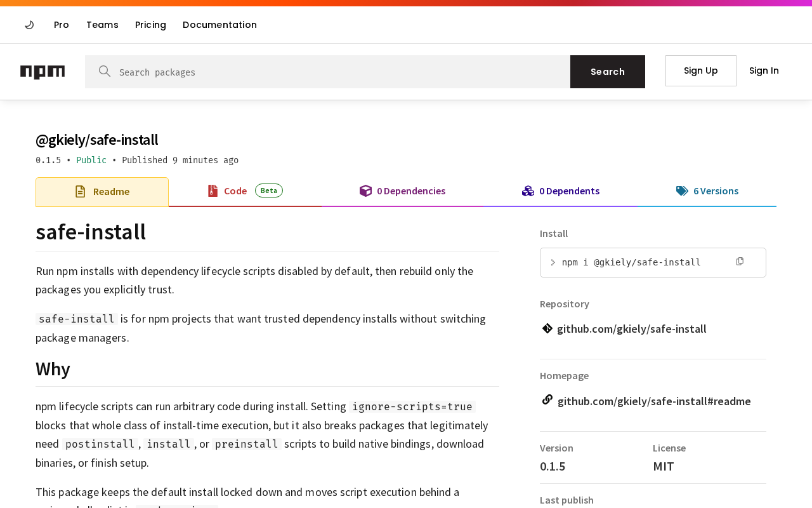Click the ignore-scripts=true code snippet
Screen dimensions: 812x508
[x=412, y=406]
